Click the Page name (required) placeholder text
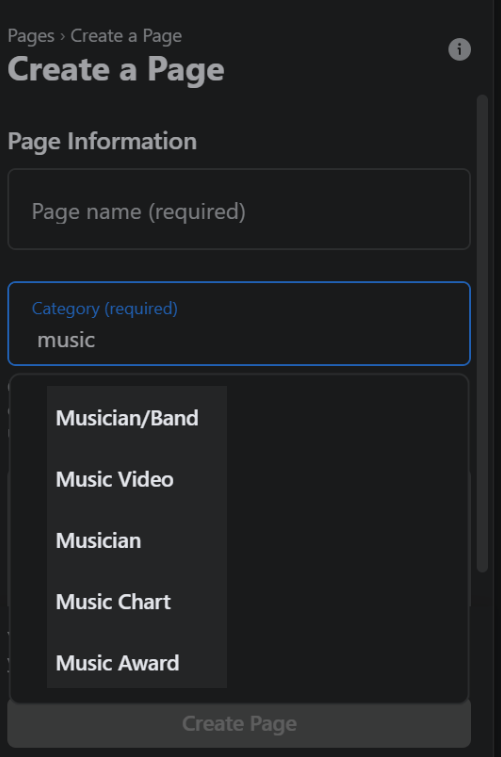501x757 pixels. (x=139, y=211)
